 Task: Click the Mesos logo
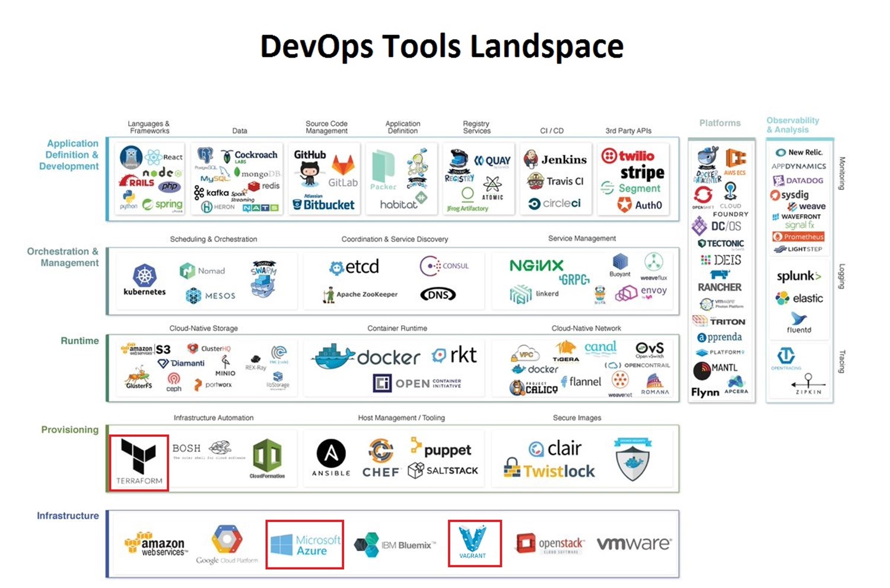pos(211,295)
